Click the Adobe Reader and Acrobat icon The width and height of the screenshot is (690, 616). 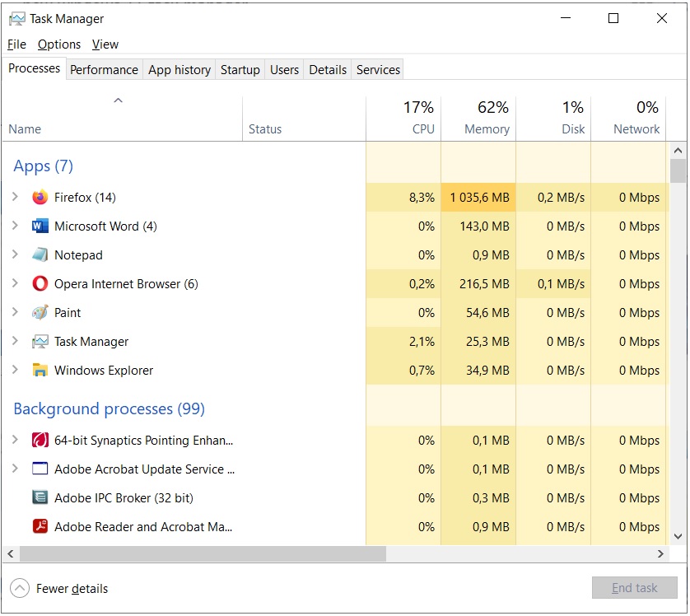point(40,526)
